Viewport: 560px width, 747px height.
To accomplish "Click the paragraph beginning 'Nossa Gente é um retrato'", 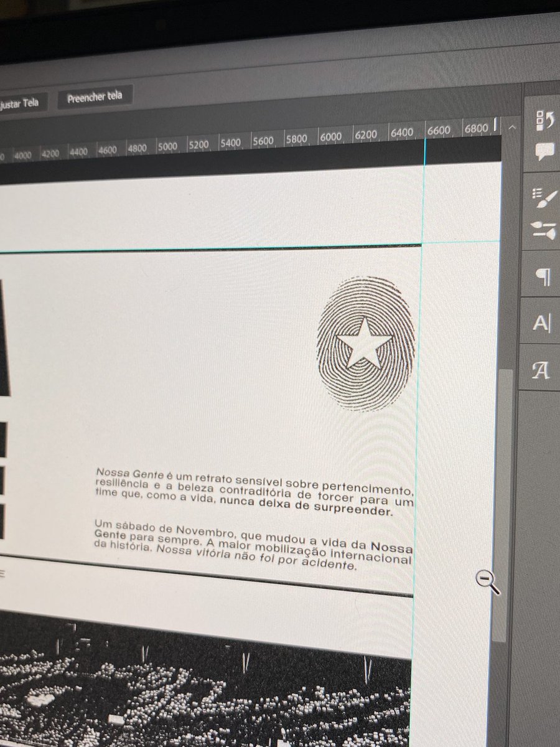I will pos(254,492).
